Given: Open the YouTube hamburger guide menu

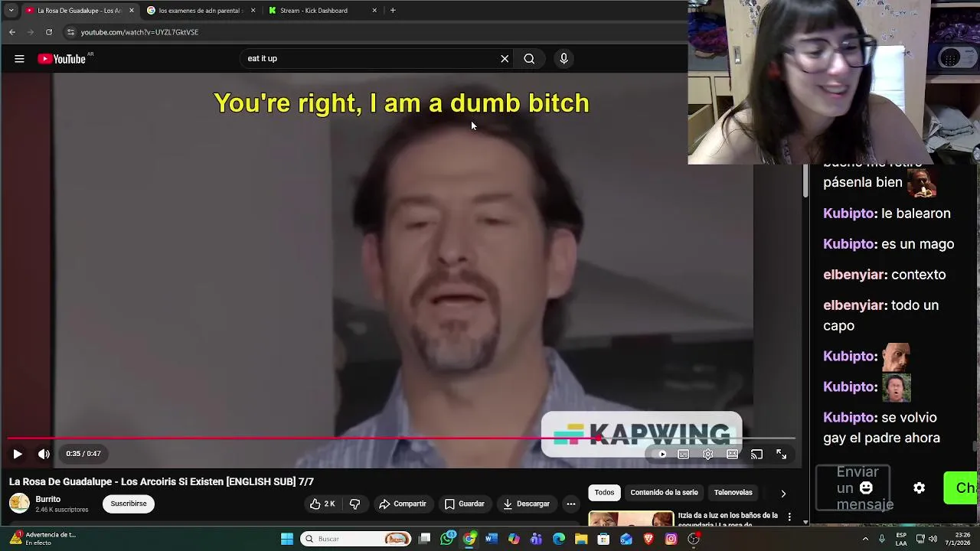Looking at the screenshot, I should [19, 59].
